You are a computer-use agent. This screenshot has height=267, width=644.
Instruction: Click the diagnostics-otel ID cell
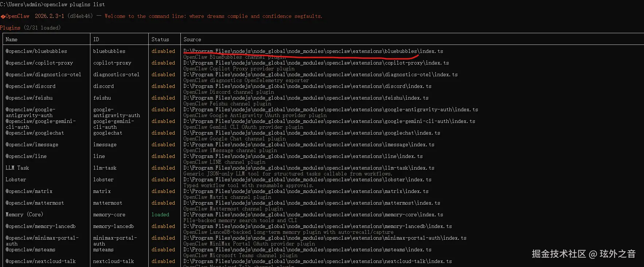pyautogui.click(x=117, y=74)
